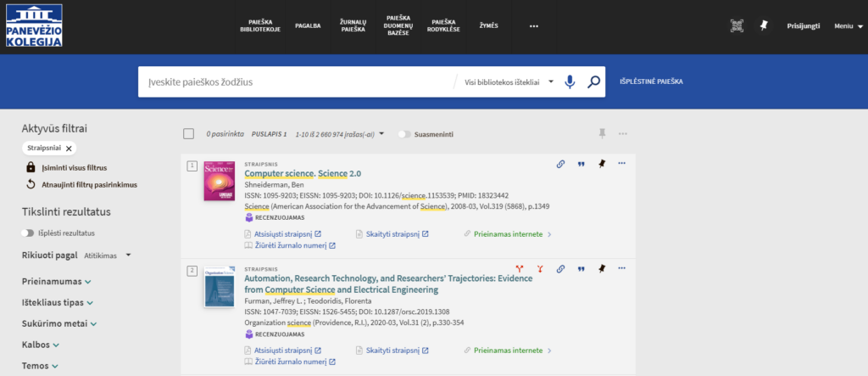Viewport: 868px width, 376px height.
Task: Open Visi bibliotekos ištekliai scope dropdown
Action: point(509,82)
